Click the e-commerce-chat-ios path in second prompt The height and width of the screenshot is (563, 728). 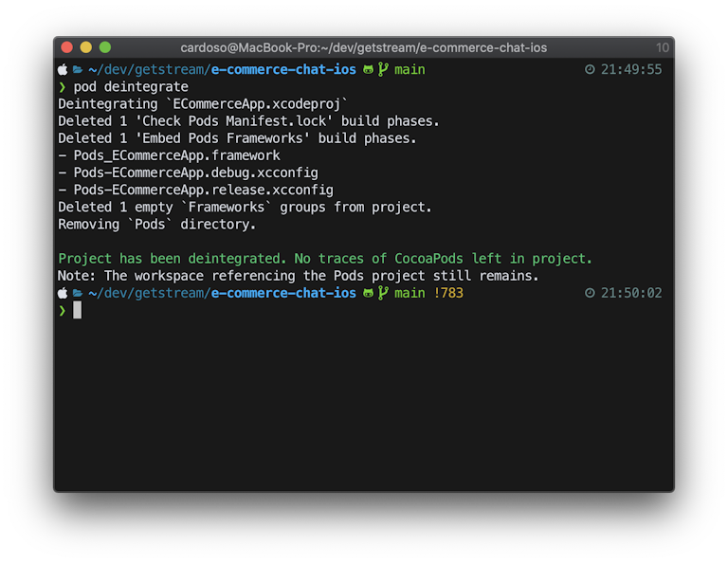tap(283, 293)
